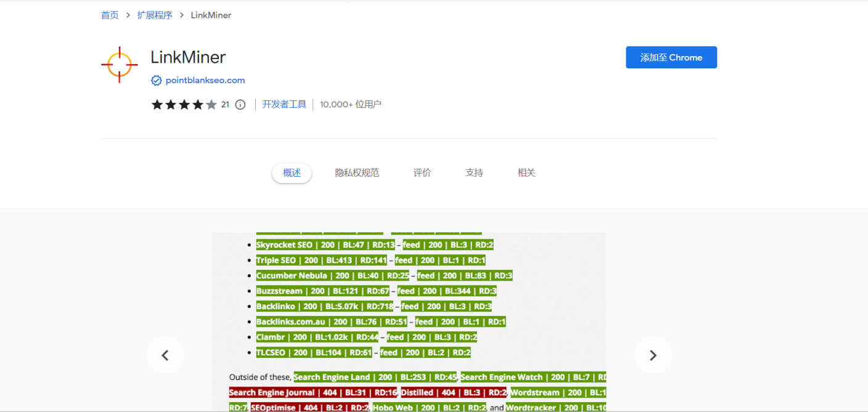The image size is (868, 412).
Task: Open the 扩展程序 breadcrumb link
Action: [x=155, y=15]
